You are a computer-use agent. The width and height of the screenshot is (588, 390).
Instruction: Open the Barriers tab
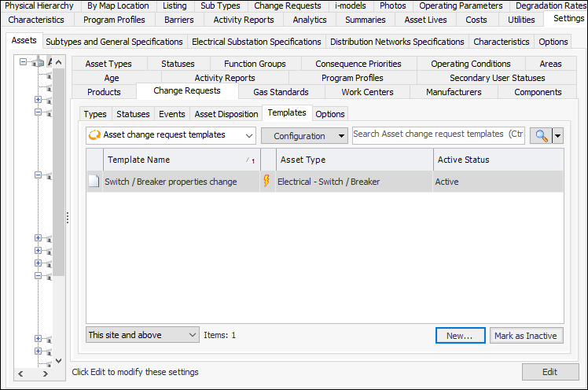[x=179, y=20]
